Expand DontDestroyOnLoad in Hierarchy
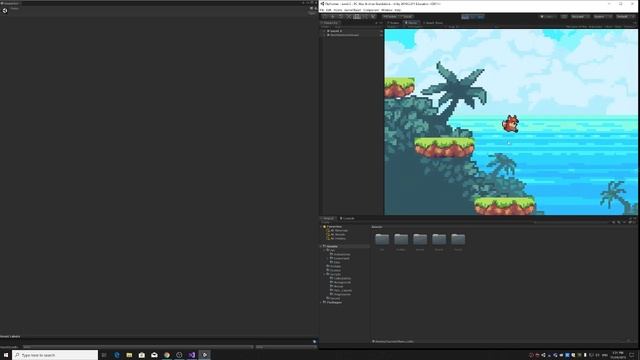 (x=325, y=35)
